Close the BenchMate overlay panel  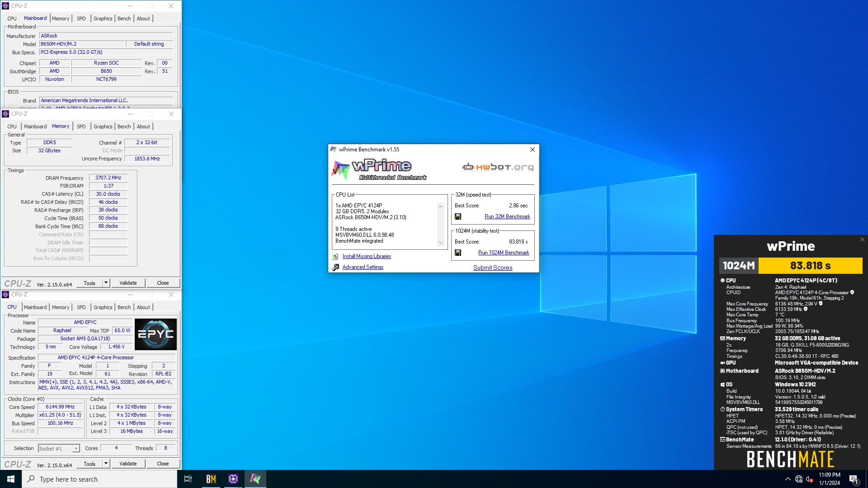point(863,239)
